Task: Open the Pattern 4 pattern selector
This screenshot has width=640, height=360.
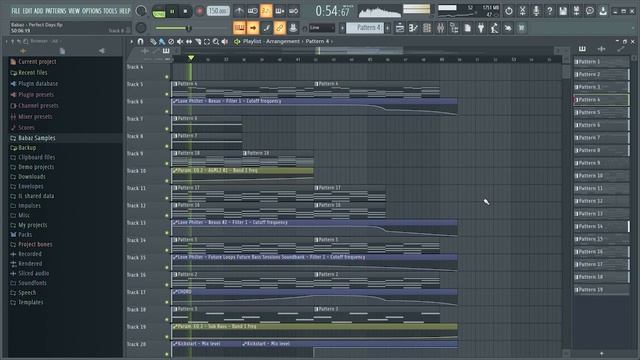Action: tap(365, 28)
